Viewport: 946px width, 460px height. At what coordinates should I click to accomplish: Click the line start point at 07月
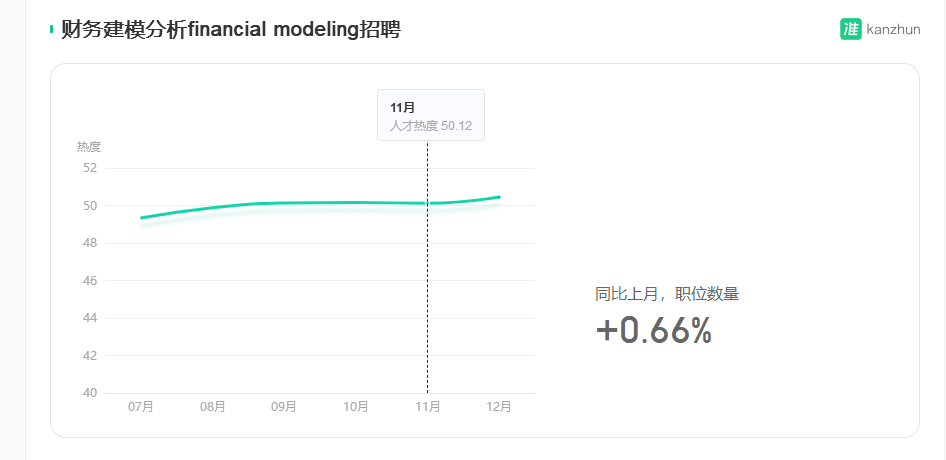point(141,218)
